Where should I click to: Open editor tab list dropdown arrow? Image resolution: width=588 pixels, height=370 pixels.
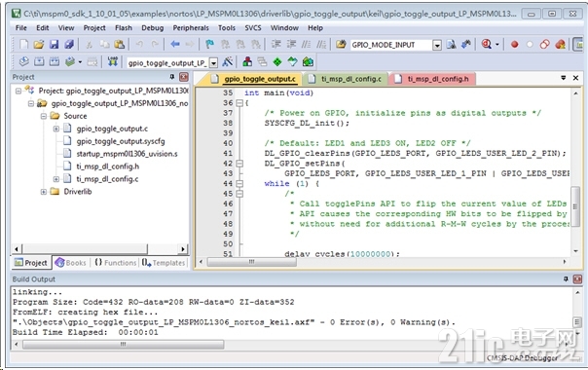pos(564,78)
